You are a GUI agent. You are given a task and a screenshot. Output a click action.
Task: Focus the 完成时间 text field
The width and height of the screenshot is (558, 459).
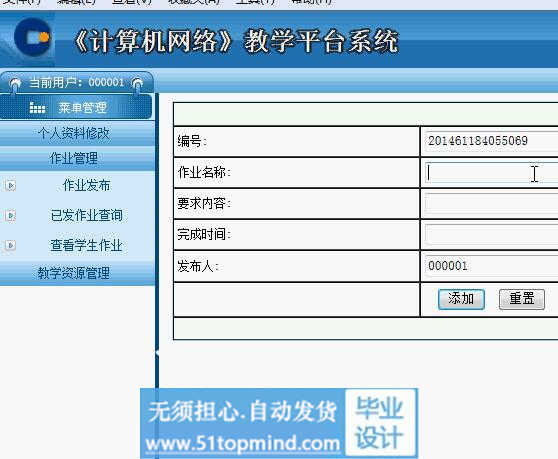pos(491,235)
